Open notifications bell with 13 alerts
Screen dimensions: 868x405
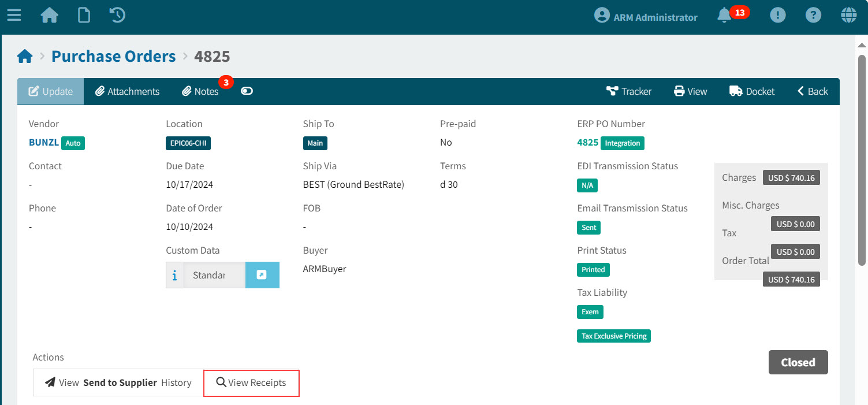(x=724, y=16)
